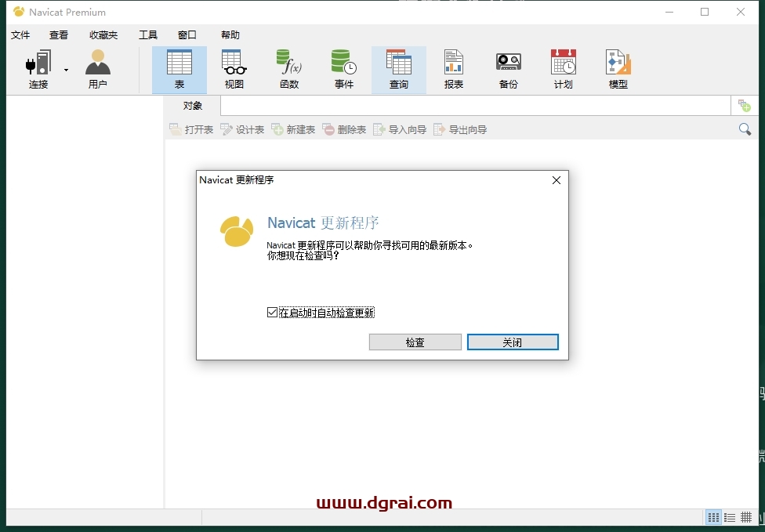
Task: Switch to detail view in status bar
Action: pos(730,517)
